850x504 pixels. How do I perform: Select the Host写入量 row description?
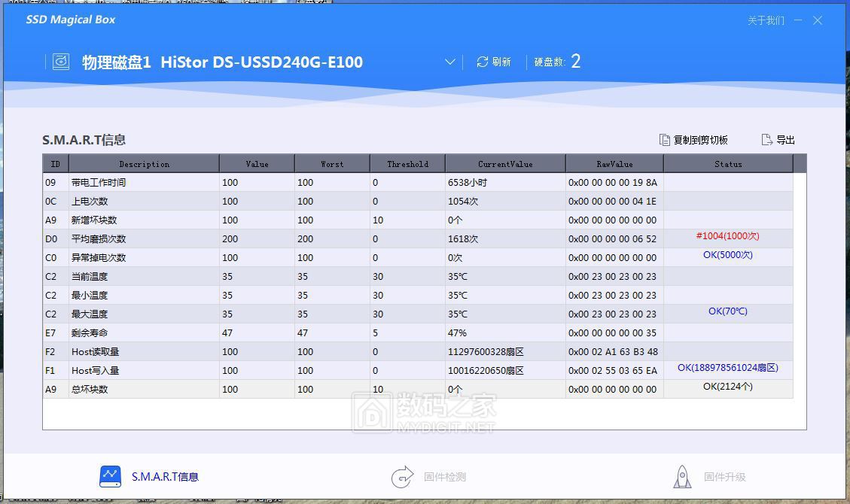pos(96,371)
